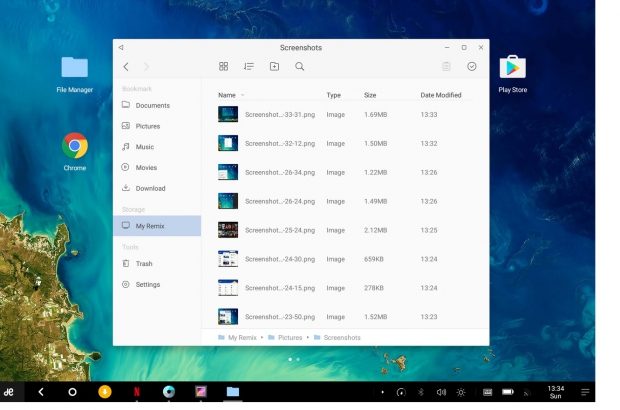Image resolution: width=620 pixels, height=410 pixels.
Task: Sort by the Size column header
Action: coord(370,95)
